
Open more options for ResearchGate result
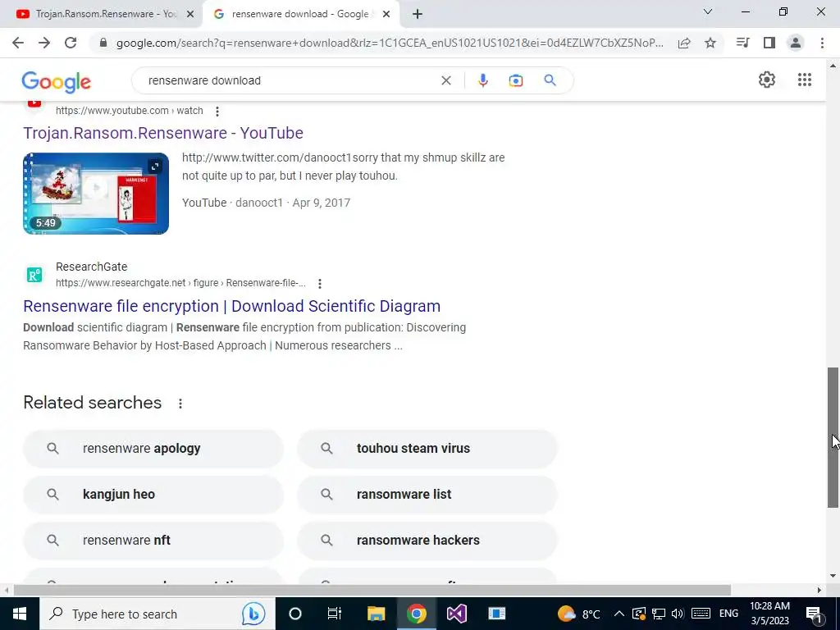tap(320, 283)
